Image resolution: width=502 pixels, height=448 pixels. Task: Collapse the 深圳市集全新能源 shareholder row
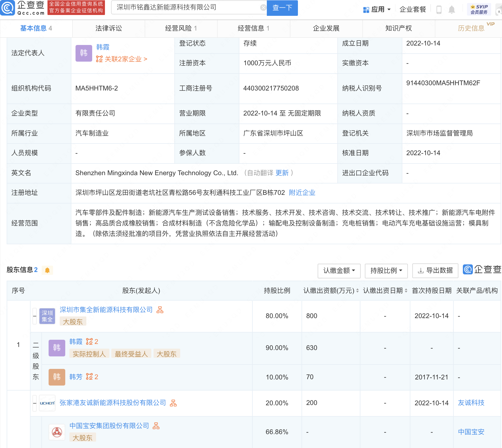click(x=35, y=316)
